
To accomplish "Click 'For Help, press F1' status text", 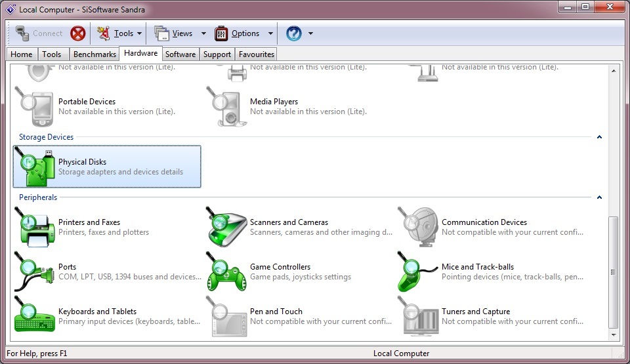I will pos(37,354).
